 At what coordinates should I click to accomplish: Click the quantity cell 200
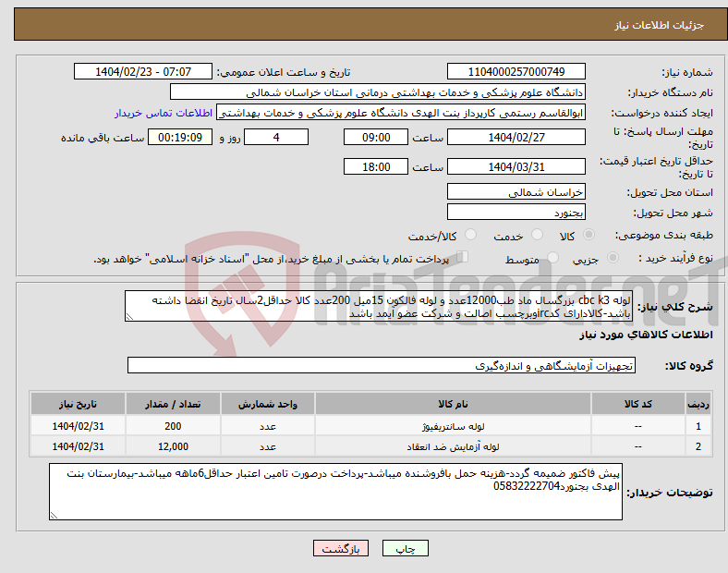173,426
